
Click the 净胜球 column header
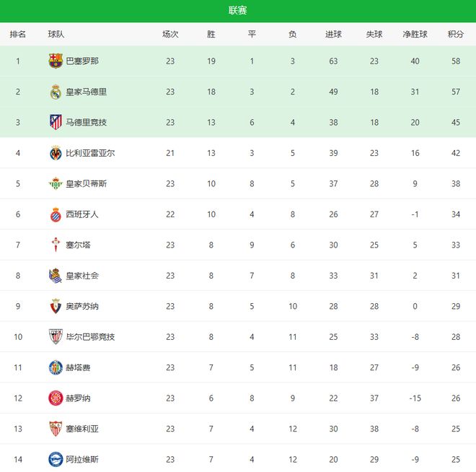[x=415, y=34]
